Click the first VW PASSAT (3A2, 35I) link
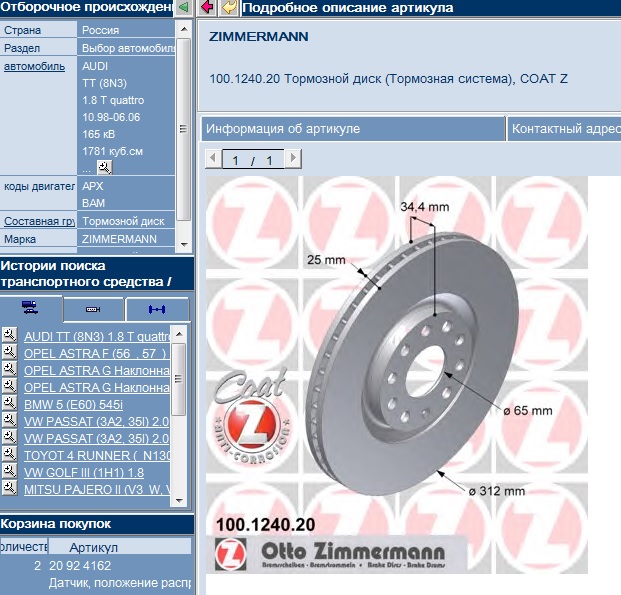This screenshot has height=595, width=621. click(97, 421)
